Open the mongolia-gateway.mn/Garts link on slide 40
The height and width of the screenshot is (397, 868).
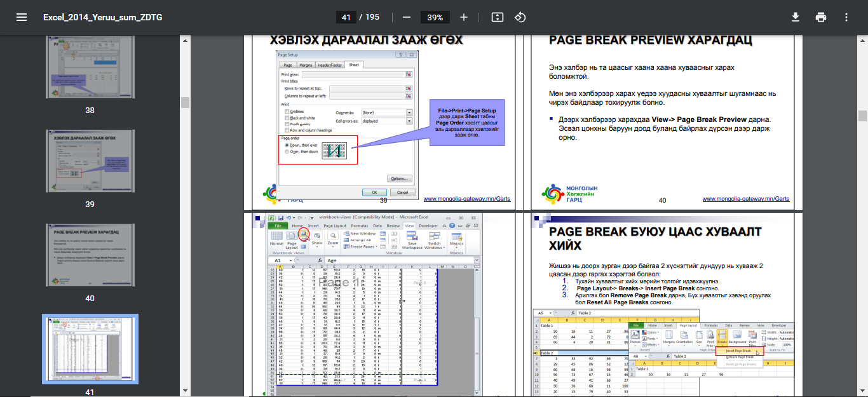[x=745, y=199]
